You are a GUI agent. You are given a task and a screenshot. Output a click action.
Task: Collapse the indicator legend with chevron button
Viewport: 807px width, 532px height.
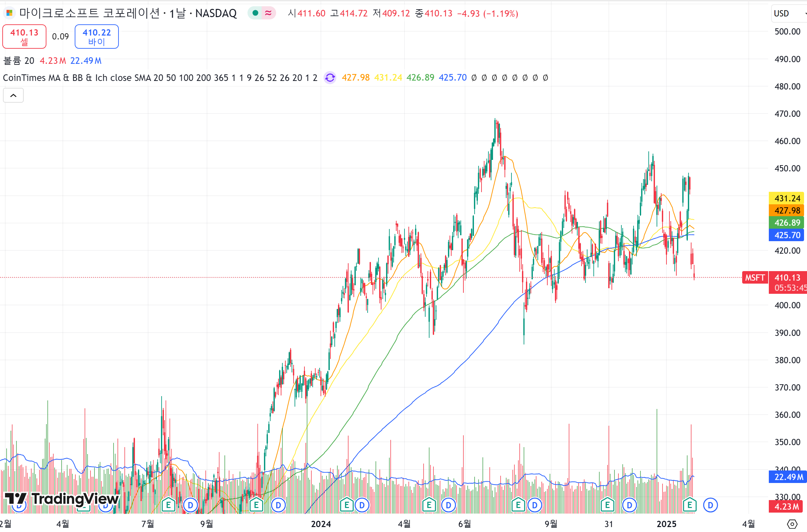point(13,95)
